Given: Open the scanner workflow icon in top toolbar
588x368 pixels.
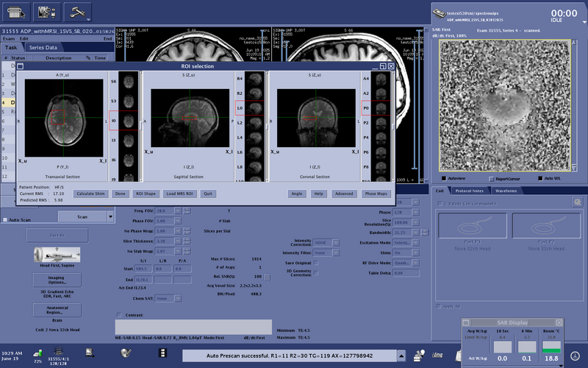Looking at the screenshot, I should click(16, 13).
